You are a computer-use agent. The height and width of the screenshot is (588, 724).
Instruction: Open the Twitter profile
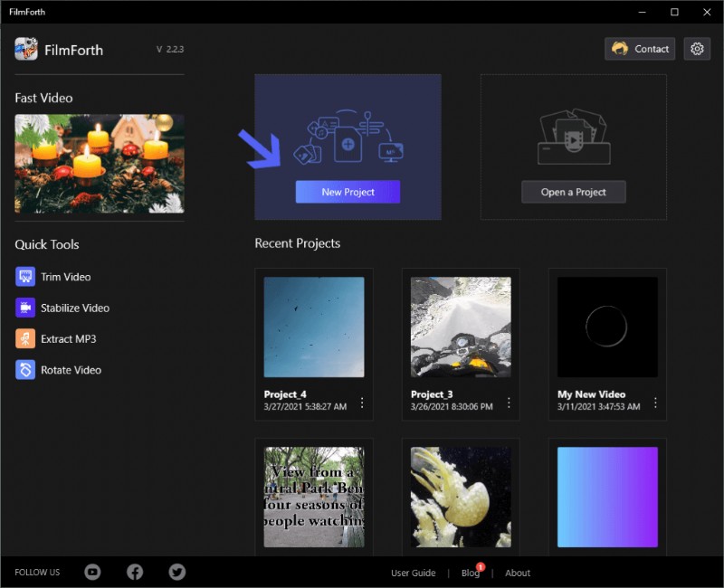[x=176, y=572]
